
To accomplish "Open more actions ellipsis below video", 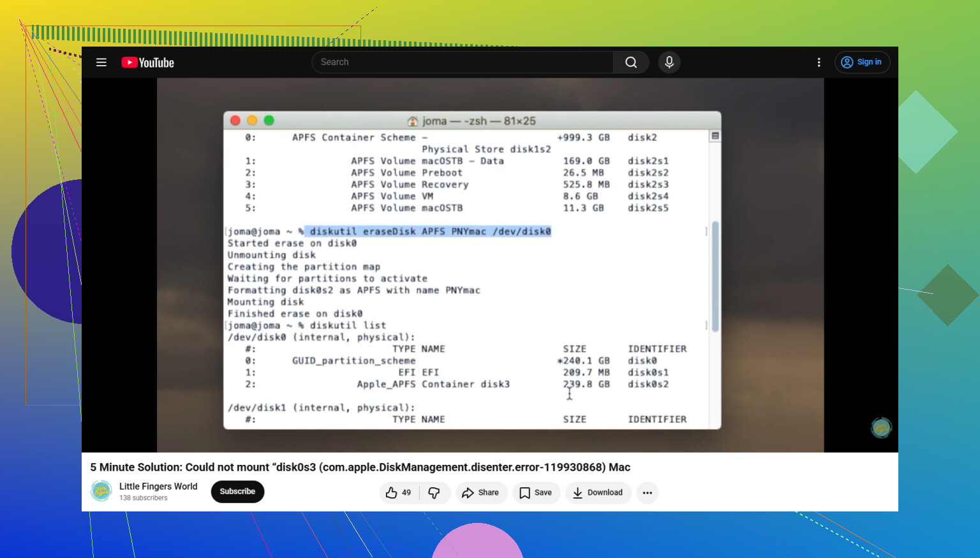I will coord(648,493).
